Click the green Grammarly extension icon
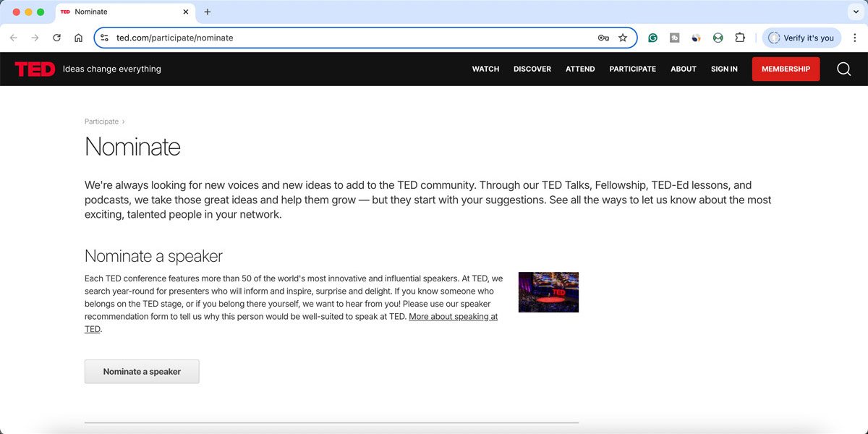868x434 pixels. click(x=652, y=38)
